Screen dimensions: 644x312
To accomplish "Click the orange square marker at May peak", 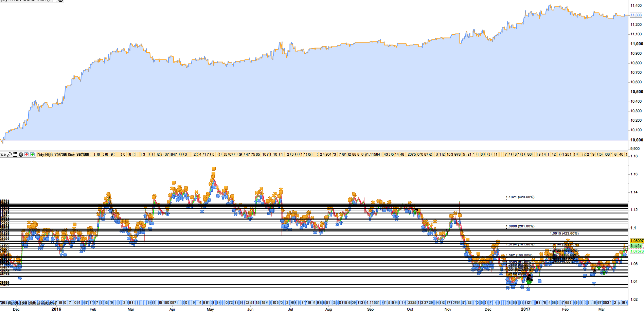I will point(214,169).
